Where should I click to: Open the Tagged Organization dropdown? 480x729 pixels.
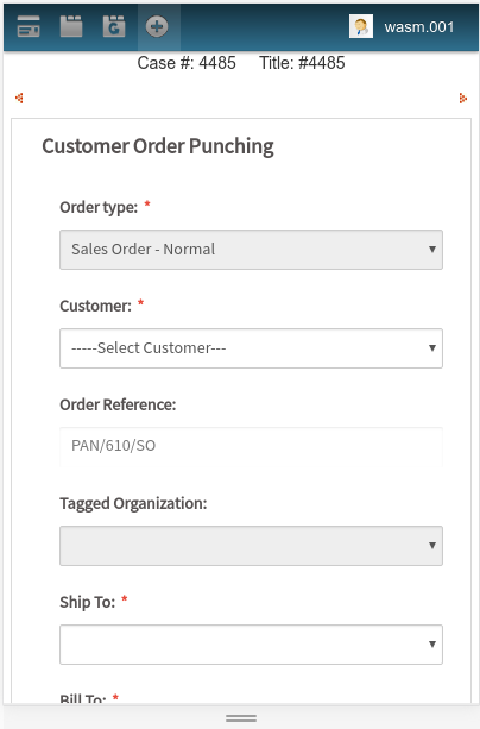tap(251, 546)
